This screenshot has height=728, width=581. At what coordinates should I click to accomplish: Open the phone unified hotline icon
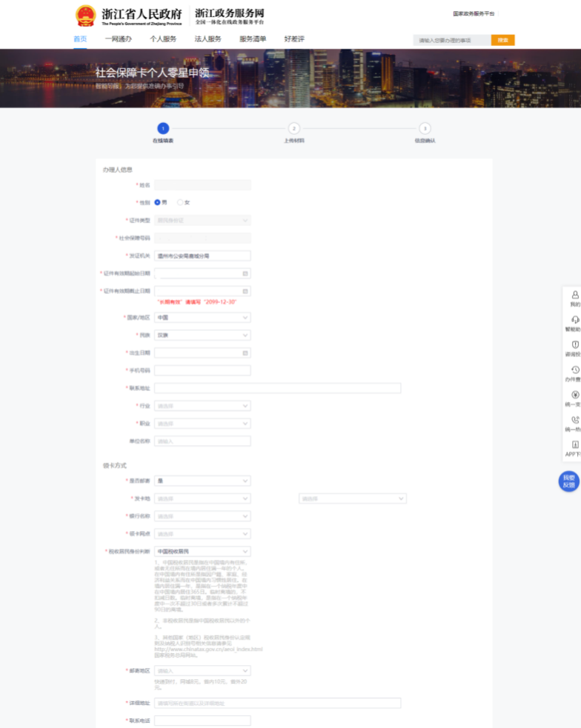click(575, 420)
